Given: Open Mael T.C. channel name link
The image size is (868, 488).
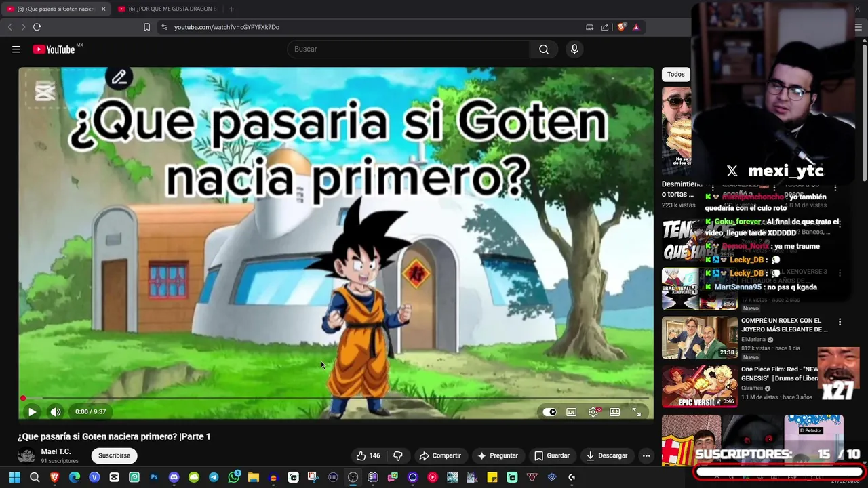Looking at the screenshot, I should point(56,451).
